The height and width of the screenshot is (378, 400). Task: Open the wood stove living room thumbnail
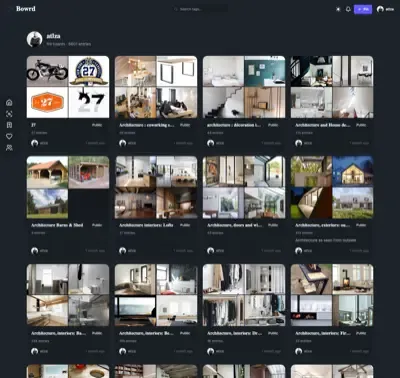tap(353, 279)
